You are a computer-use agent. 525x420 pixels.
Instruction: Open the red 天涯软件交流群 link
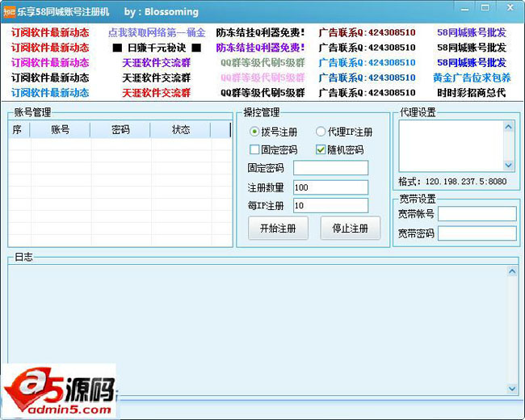pos(157,92)
